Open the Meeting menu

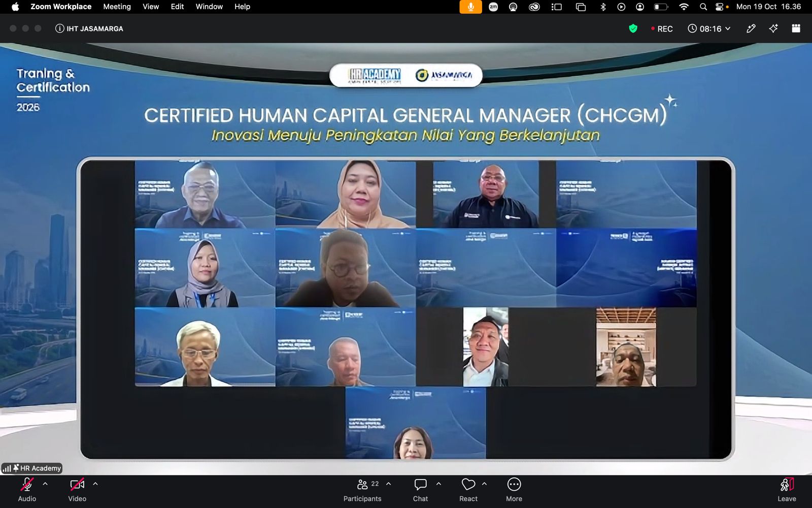(117, 7)
